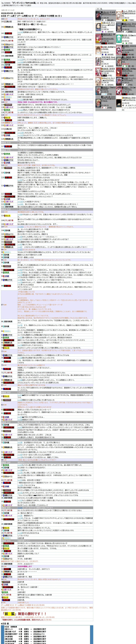Tick the second checkbox beside the sort icon
136x644 pixels.
[x=100, y=9]
